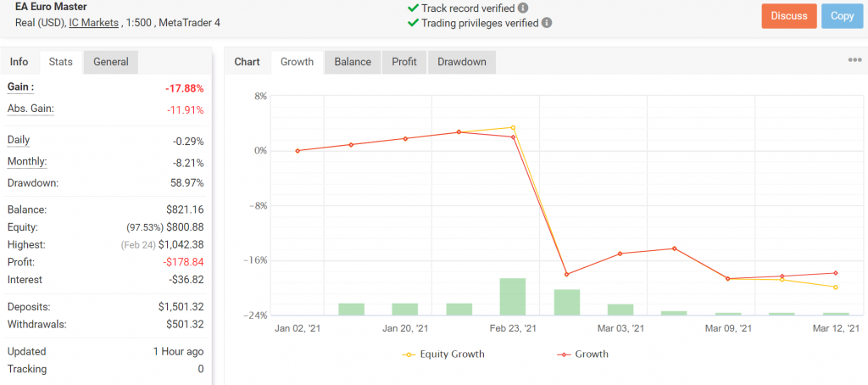Switch to the Info tab
This screenshot has width=868, height=385.
19,62
